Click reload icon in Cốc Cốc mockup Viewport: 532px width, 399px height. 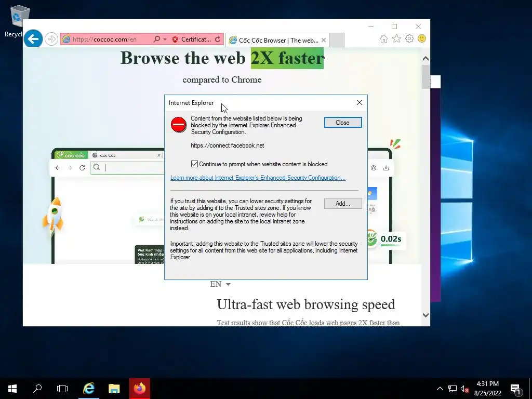(x=82, y=168)
